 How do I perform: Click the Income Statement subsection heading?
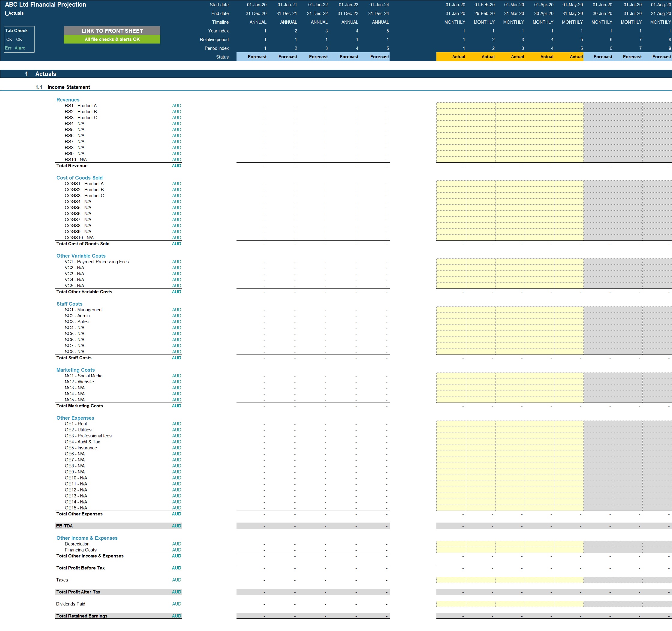[x=69, y=87]
